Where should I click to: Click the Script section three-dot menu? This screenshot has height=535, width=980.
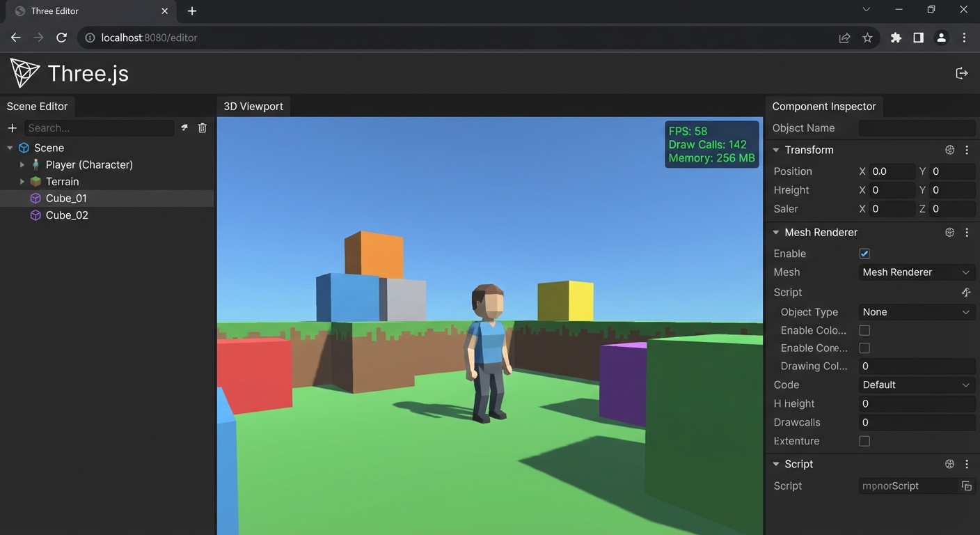coord(967,464)
